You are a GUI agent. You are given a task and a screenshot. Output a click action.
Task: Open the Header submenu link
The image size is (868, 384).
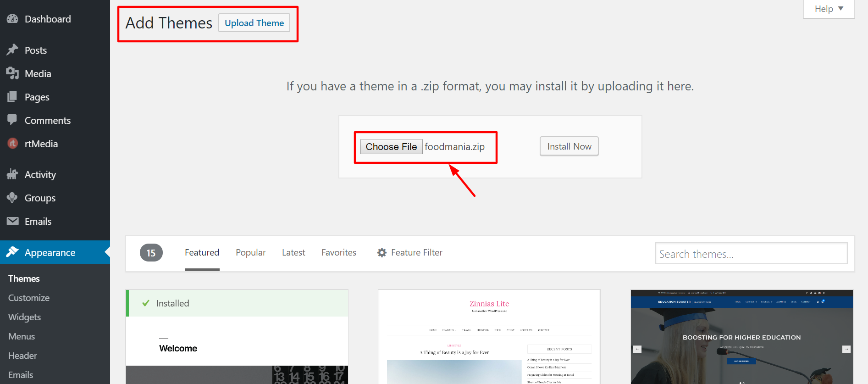point(22,356)
